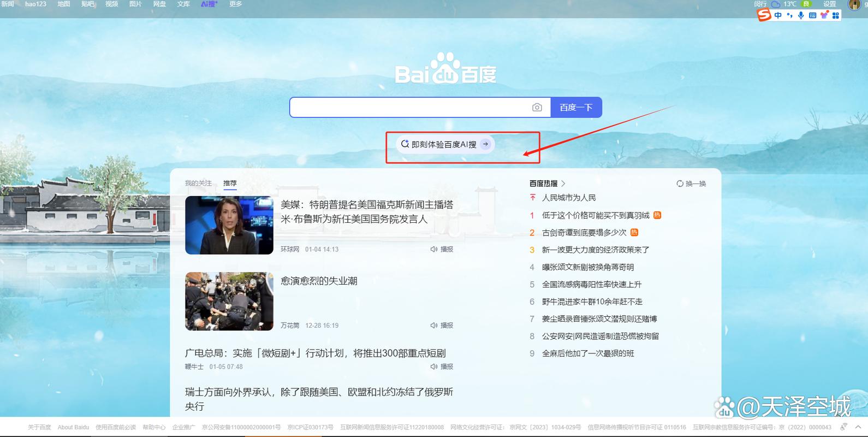Click the Sogou microphone voice input icon

(x=801, y=15)
